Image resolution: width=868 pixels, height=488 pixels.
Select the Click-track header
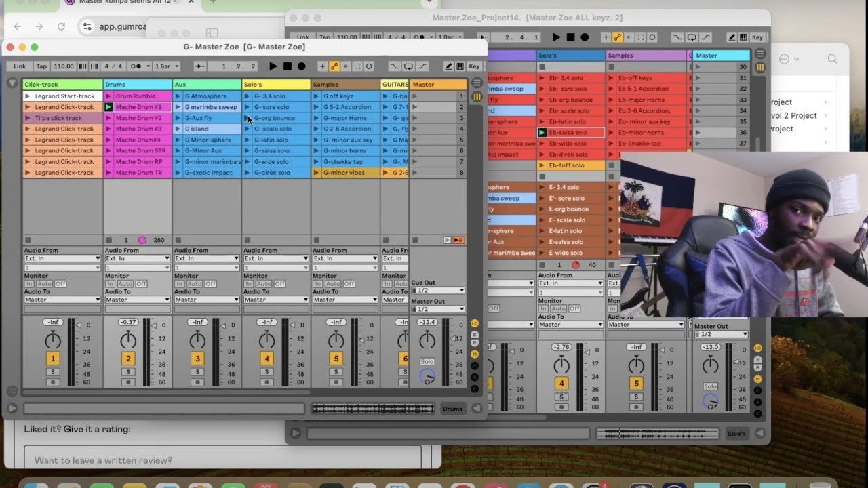click(63, 85)
